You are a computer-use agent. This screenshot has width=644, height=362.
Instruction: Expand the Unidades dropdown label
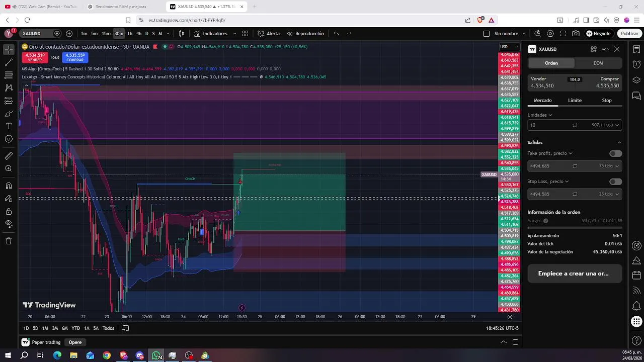click(540, 115)
